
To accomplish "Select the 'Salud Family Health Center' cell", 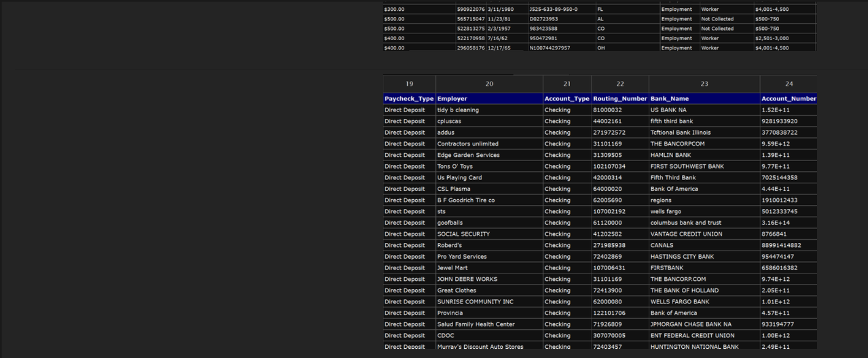I will 476,324.
